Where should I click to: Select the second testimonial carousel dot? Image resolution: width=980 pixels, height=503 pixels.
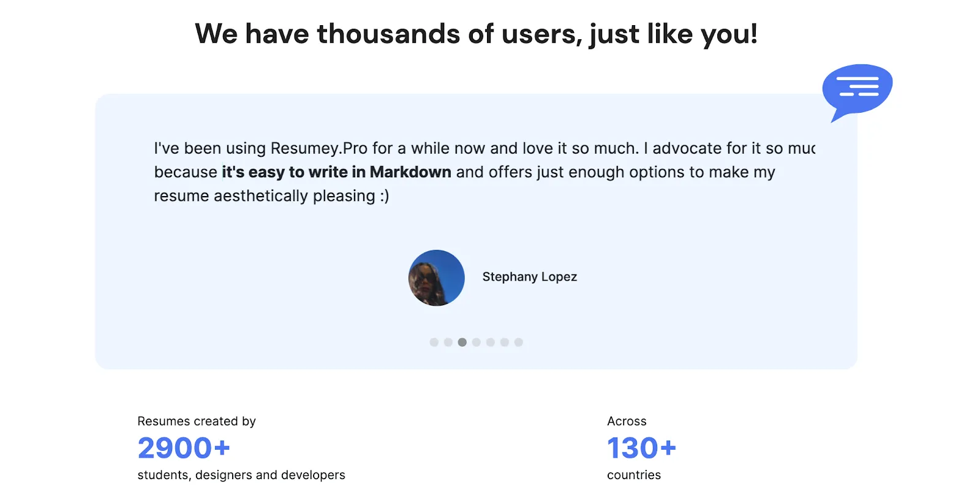click(448, 342)
